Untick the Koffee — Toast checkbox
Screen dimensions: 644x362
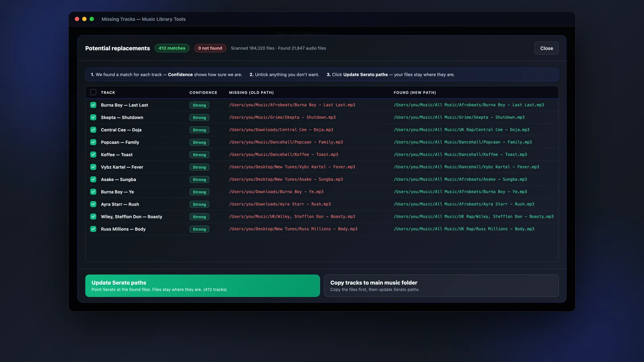(x=93, y=154)
